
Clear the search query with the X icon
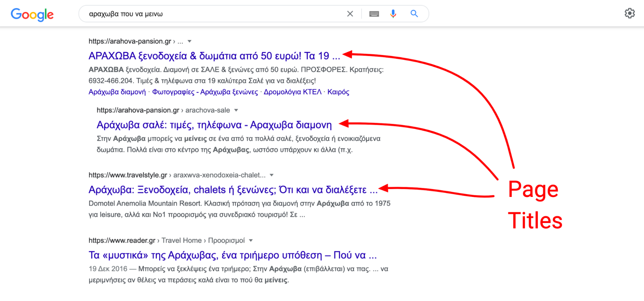350,14
